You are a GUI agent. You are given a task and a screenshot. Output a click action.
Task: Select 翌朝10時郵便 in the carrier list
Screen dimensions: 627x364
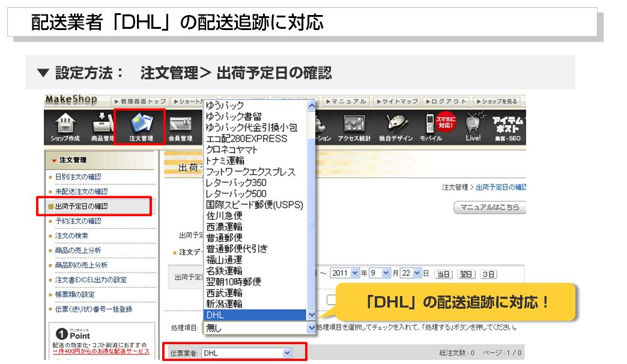coord(256,282)
